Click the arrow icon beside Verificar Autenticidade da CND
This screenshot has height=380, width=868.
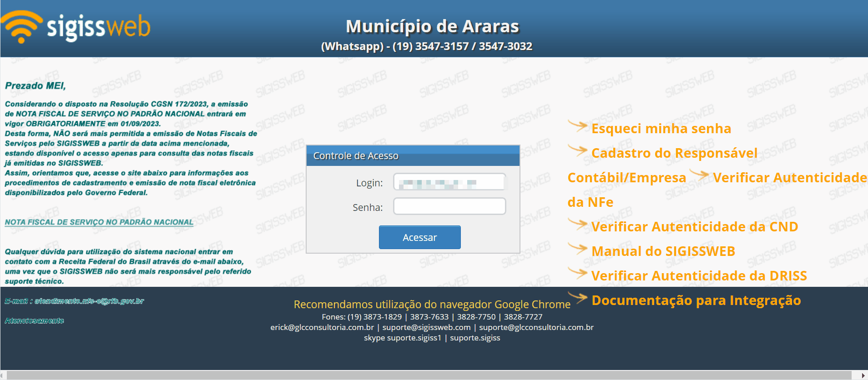point(578,224)
